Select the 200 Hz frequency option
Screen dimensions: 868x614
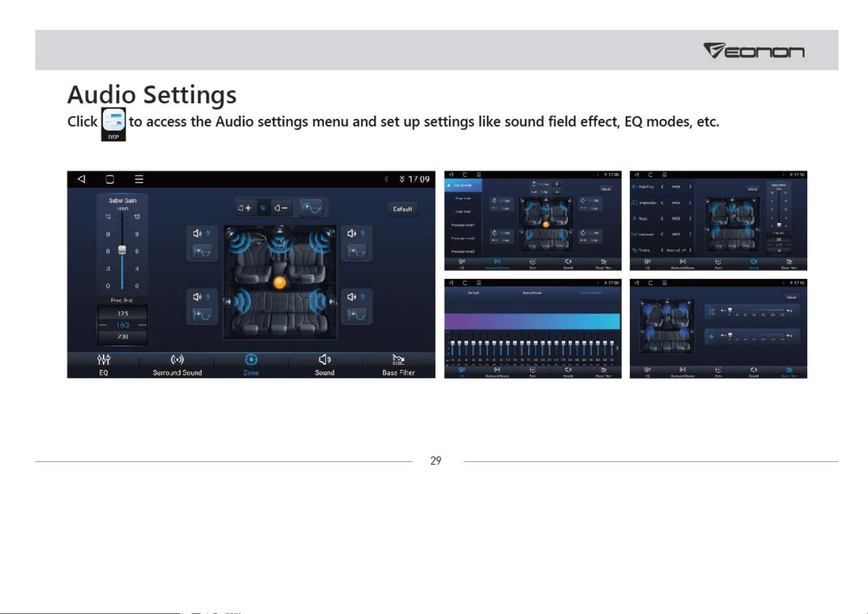pos(123,337)
